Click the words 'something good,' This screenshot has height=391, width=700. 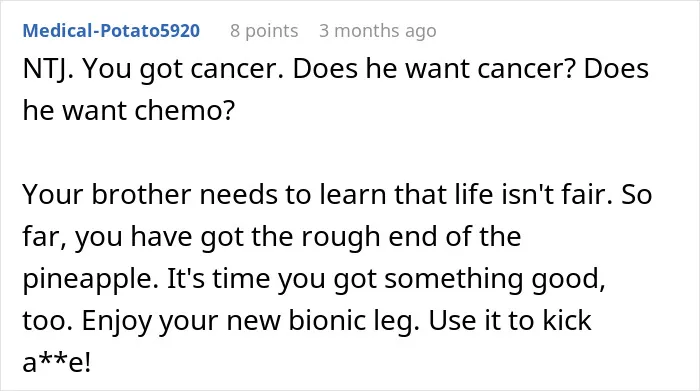tap(495, 279)
